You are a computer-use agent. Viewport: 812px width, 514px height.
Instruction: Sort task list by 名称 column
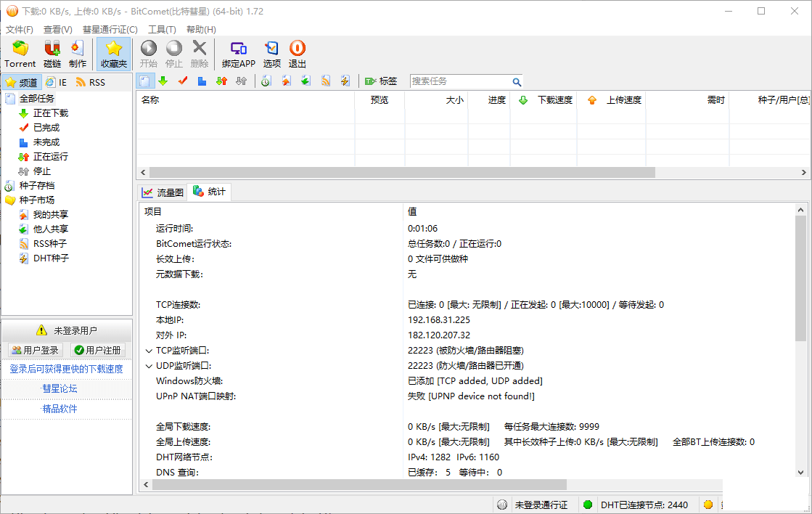(x=245, y=100)
